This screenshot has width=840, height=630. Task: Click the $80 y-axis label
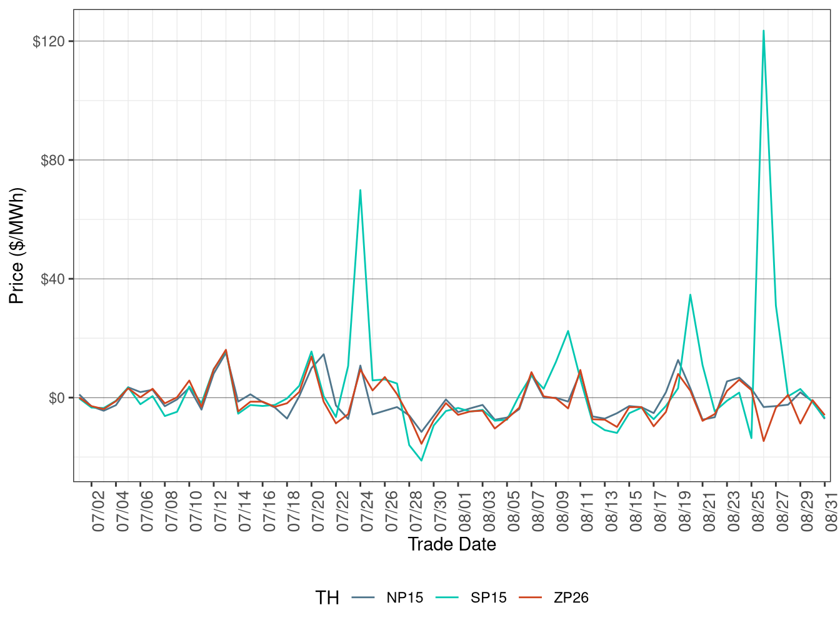click(x=53, y=160)
